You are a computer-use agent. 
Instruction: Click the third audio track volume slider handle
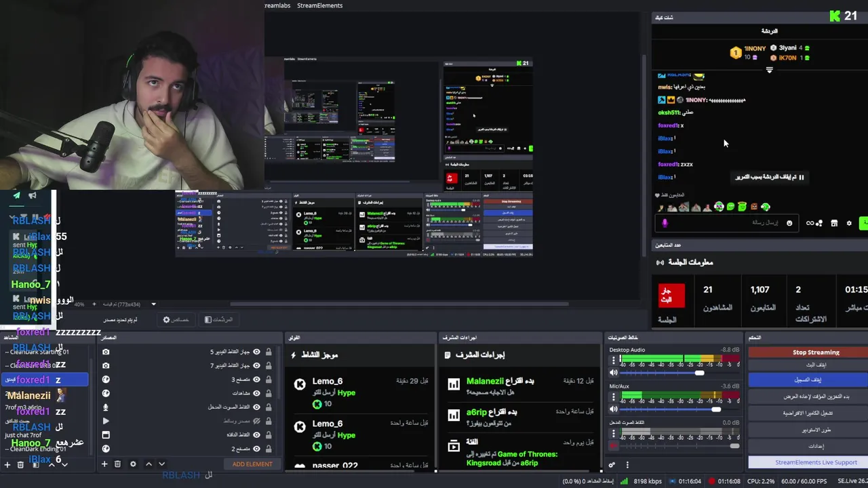tap(734, 446)
